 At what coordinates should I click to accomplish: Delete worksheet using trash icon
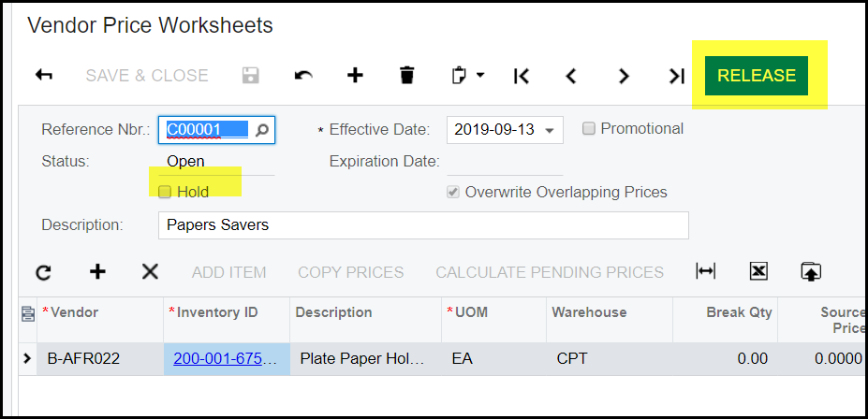click(406, 76)
